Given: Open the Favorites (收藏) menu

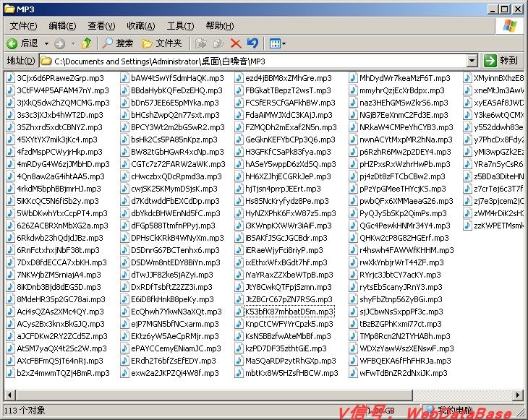Looking at the screenshot, I should 141,26.
